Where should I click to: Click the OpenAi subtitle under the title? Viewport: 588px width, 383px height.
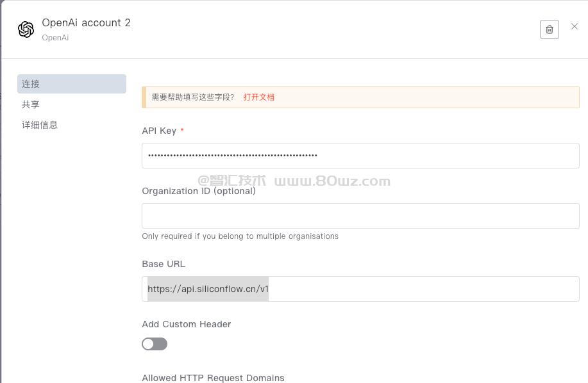tap(55, 38)
